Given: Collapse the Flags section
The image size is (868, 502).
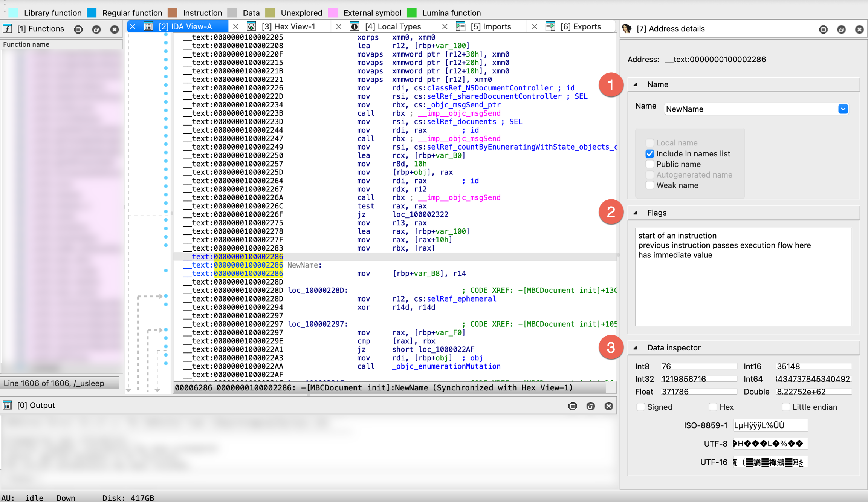Looking at the screenshot, I should 636,213.
